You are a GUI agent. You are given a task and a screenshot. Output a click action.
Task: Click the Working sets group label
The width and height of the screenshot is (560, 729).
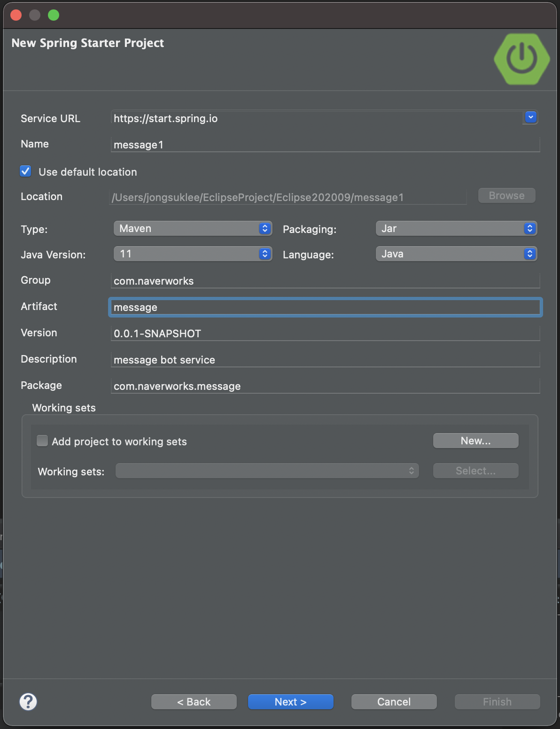(x=64, y=408)
